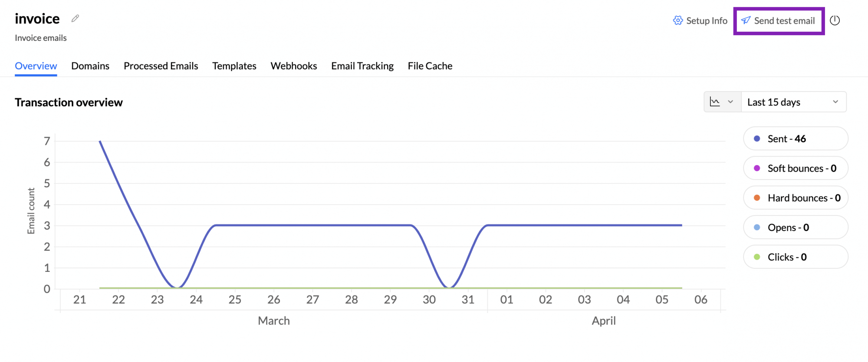Click the power icon in top right

coord(835,20)
